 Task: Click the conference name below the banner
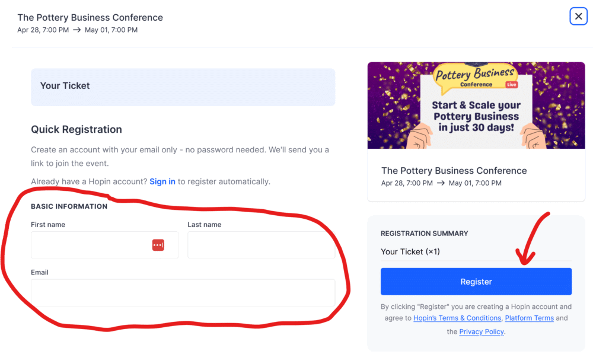[454, 170]
